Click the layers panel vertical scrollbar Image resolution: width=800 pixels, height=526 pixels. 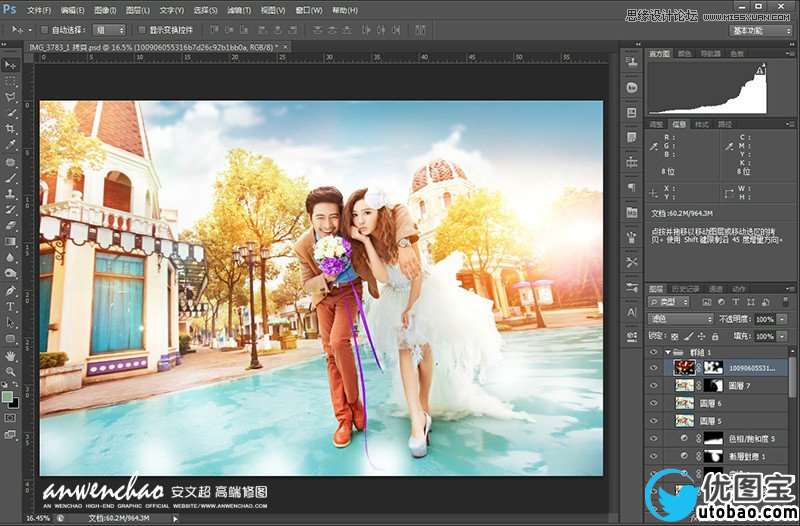click(x=792, y=377)
